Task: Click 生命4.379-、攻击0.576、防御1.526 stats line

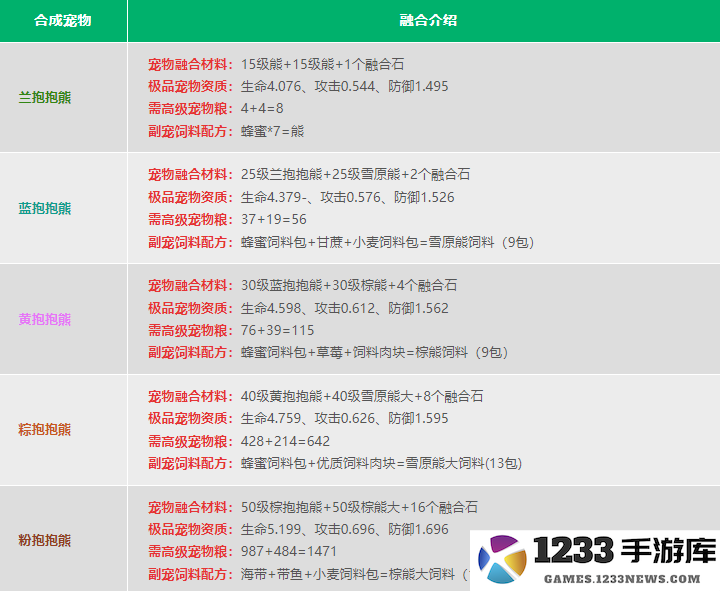Action: (x=348, y=197)
